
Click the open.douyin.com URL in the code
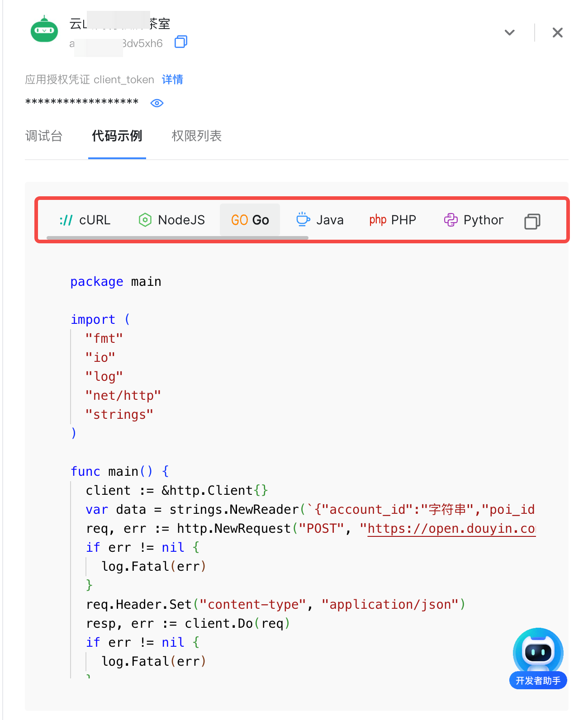coord(451,529)
